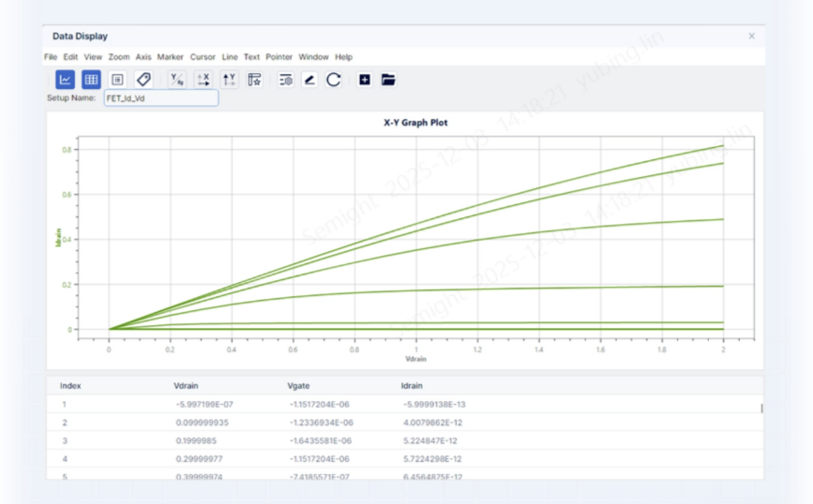Toggle the data table grid view icon
813x504 pixels.
click(91, 80)
